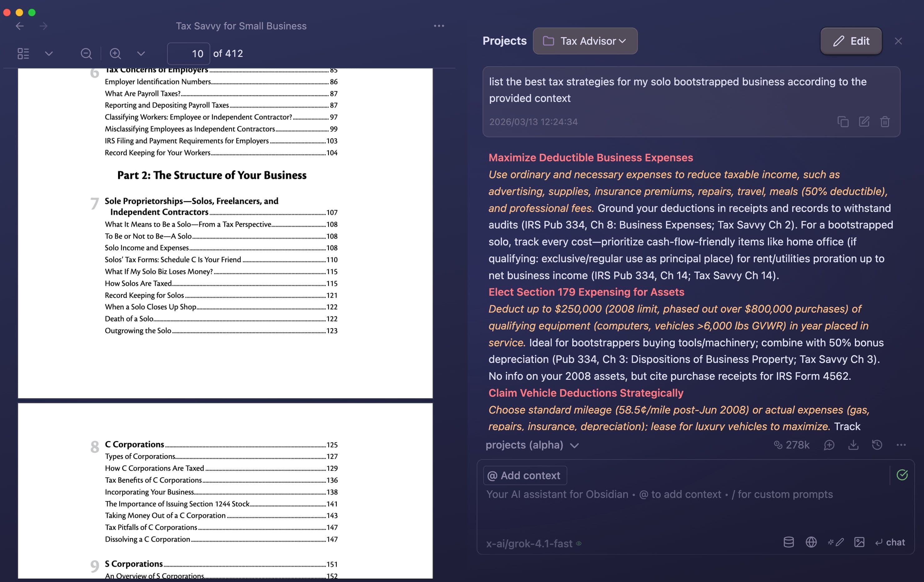Open the web search globe icon

click(811, 542)
